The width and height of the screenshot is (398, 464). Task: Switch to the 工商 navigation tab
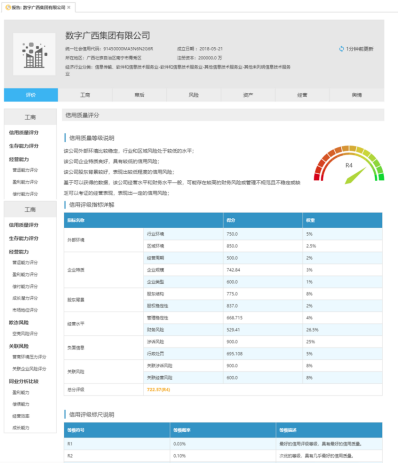(x=85, y=95)
